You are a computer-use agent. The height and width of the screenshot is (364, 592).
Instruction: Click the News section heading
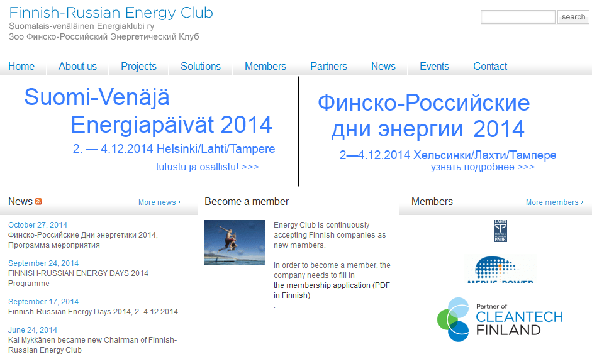point(20,201)
